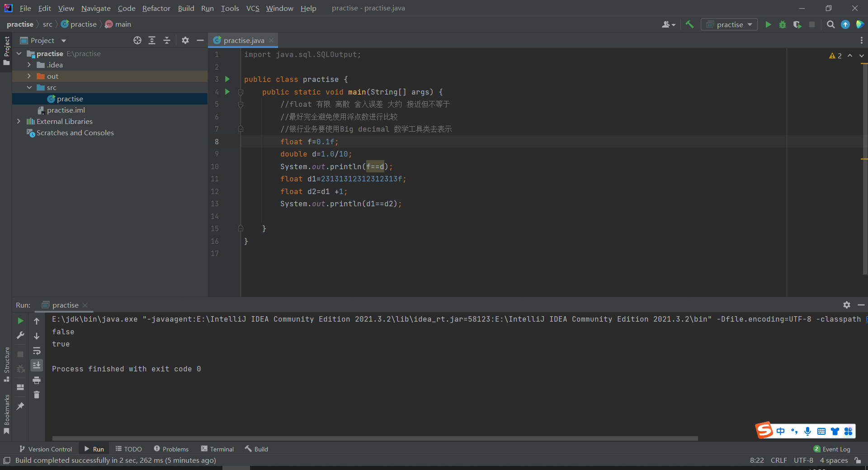Click the Select Opened File target icon
This screenshot has height=470, width=868.
137,41
